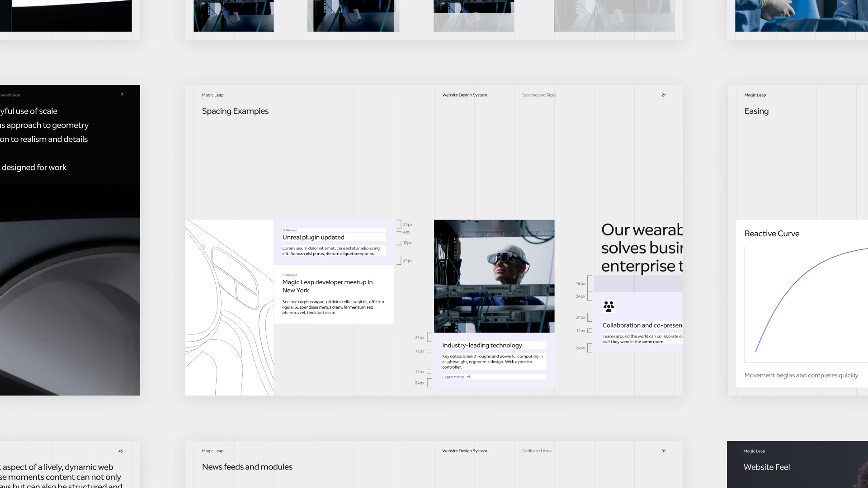This screenshot has width=868, height=488.
Task: Click the "Magic Leap developer meetup in New York" headline
Action: point(327,286)
